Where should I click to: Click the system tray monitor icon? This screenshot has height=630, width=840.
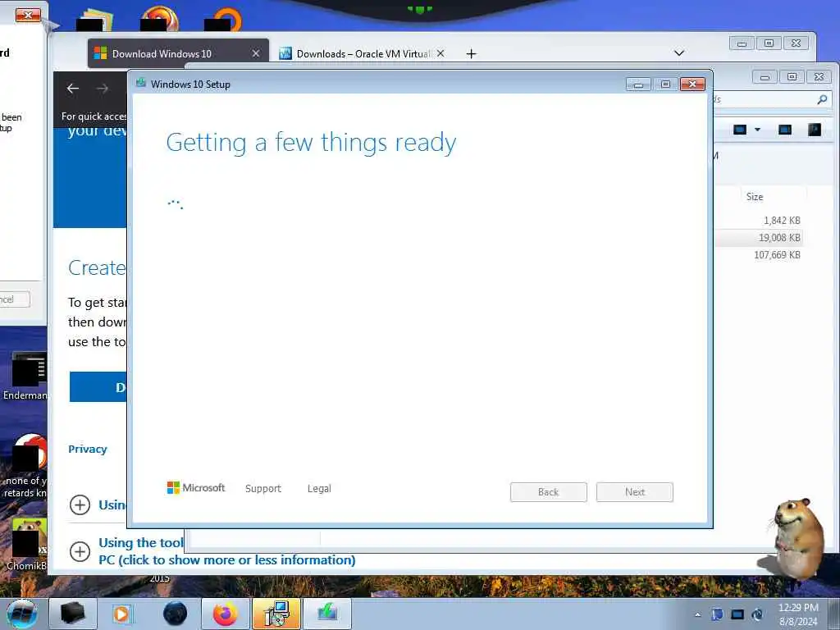pos(737,615)
